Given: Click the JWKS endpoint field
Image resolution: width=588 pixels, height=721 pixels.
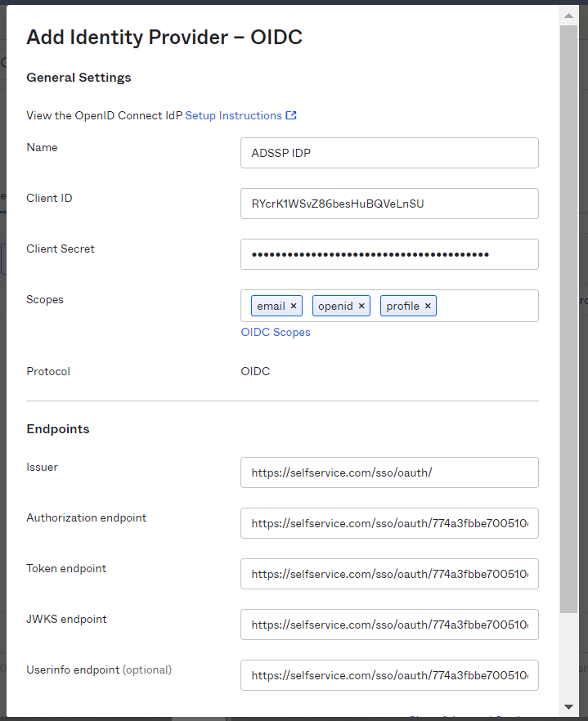Looking at the screenshot, I should click(x=389, y=625).
